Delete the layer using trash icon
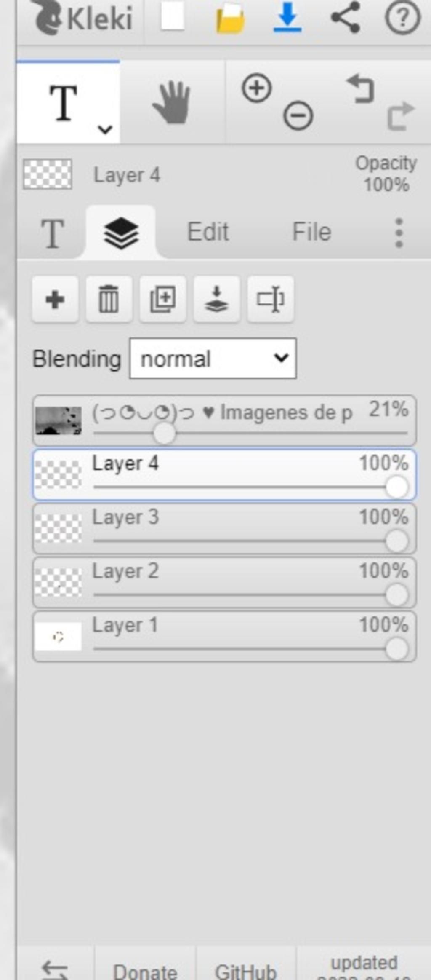Viewport: 431px width, 980px height. tap(109, 300)
